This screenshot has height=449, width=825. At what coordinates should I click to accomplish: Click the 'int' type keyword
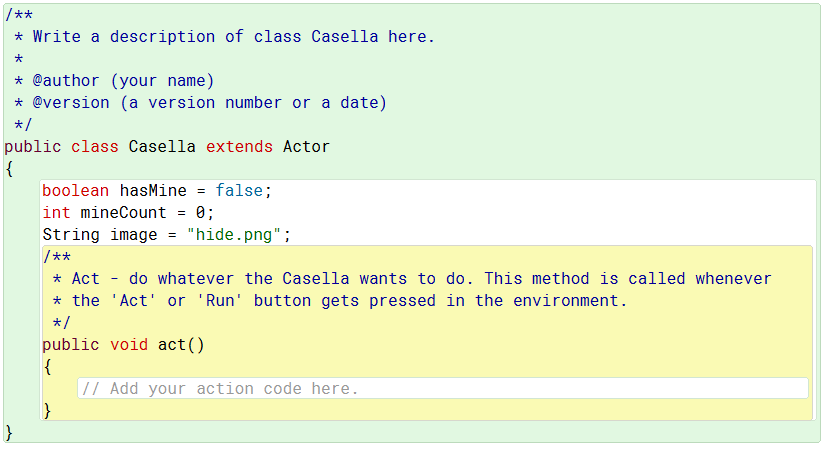click(x=56, y=213)
